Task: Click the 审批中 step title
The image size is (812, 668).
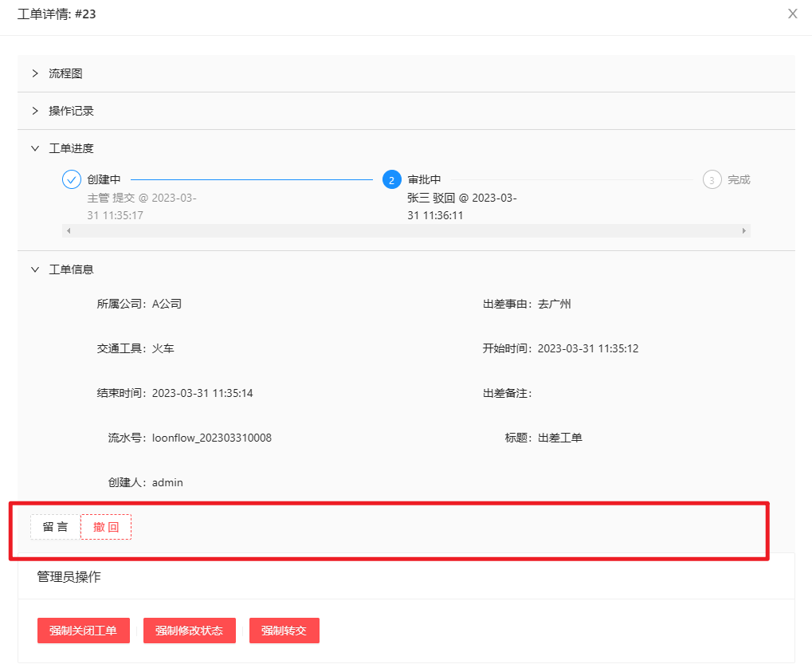Action: click(x=424, y=180)
